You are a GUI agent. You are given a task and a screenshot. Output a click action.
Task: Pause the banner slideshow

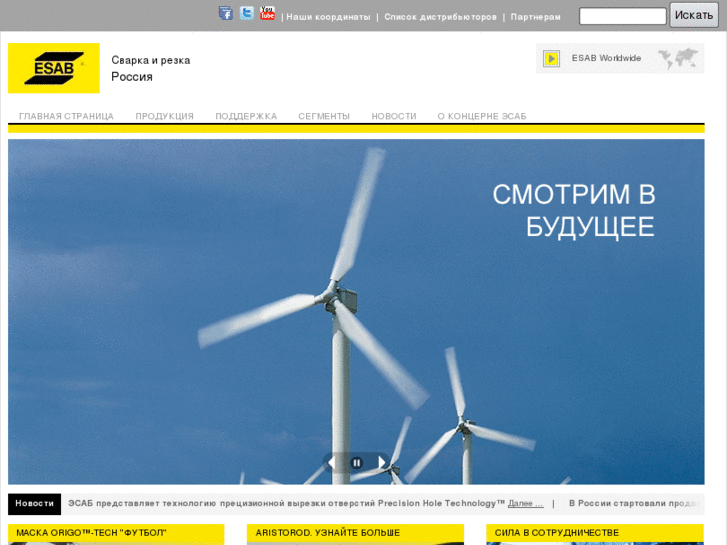(x=357, y=463)
